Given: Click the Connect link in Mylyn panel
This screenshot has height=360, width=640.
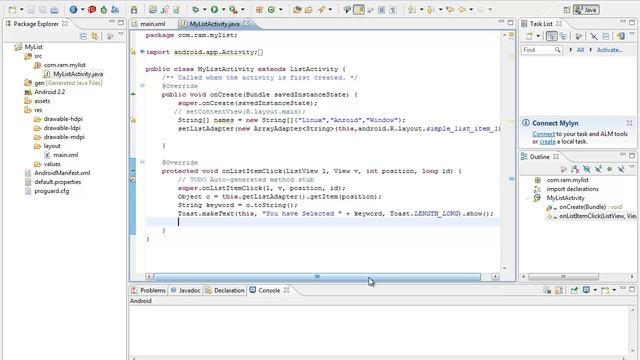Looking at the screenshot, I should (x=543, y=134).
